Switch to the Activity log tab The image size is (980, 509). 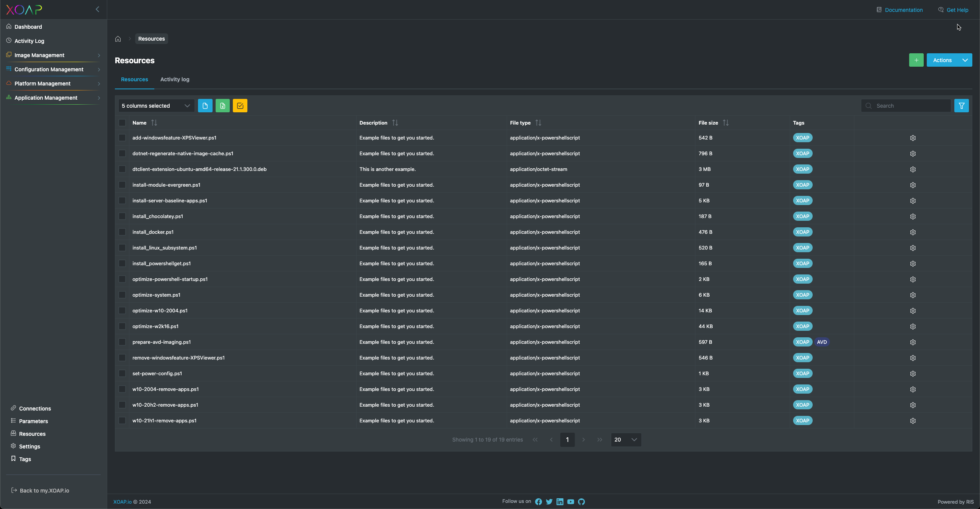[x=175, y=79]
